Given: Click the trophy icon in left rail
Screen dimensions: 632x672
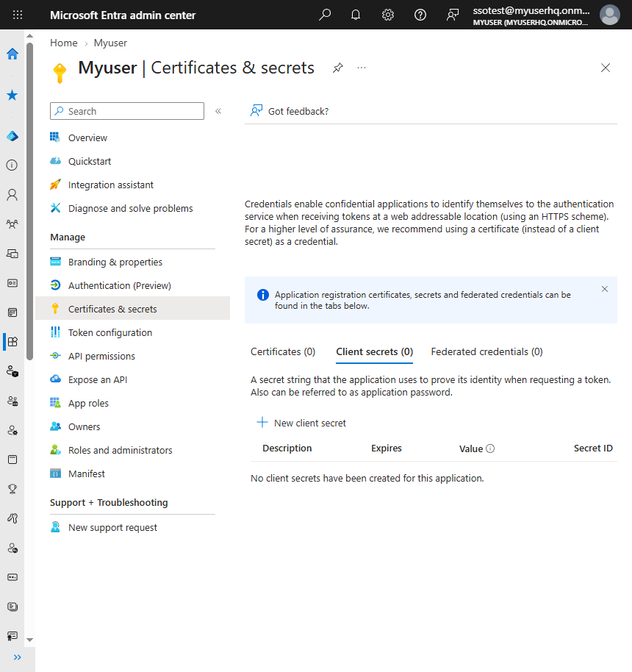Looking at the screenshot, I should [x=12, y=489].
